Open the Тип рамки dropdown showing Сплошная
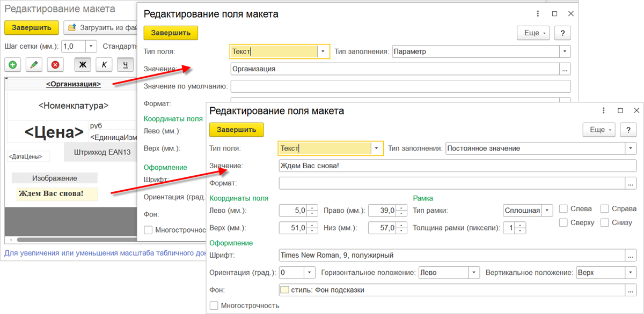644x314 pixels. [548, 211]
